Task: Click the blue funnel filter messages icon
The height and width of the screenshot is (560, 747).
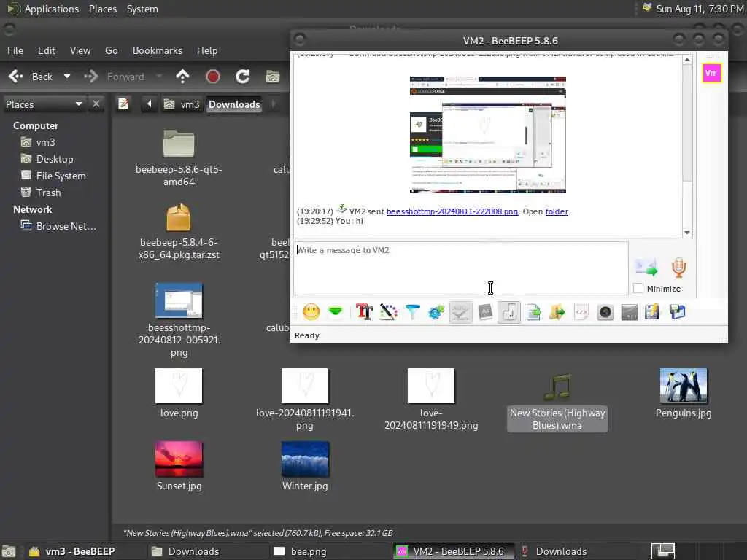Action: point(413,312)
